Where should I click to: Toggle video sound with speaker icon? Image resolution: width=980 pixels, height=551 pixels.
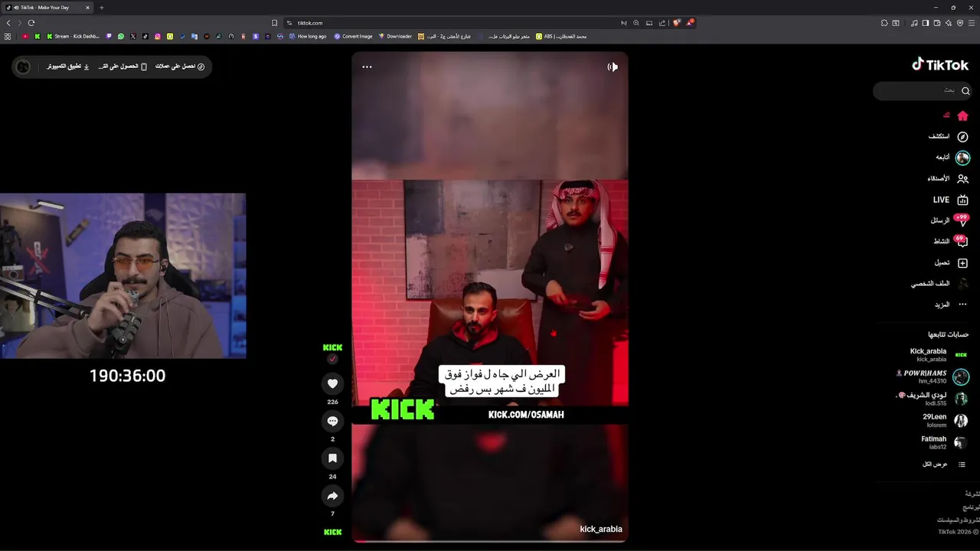[x=612, y=67]
